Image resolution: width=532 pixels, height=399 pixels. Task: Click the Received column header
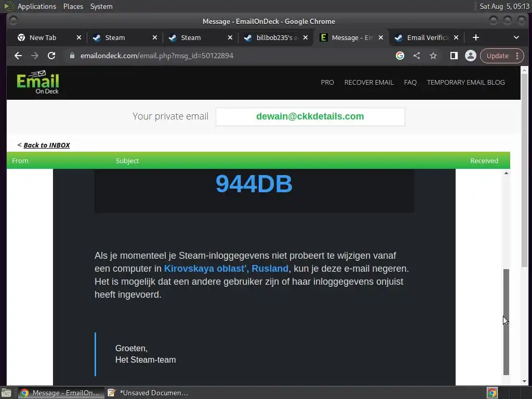[x=484, y=161]
